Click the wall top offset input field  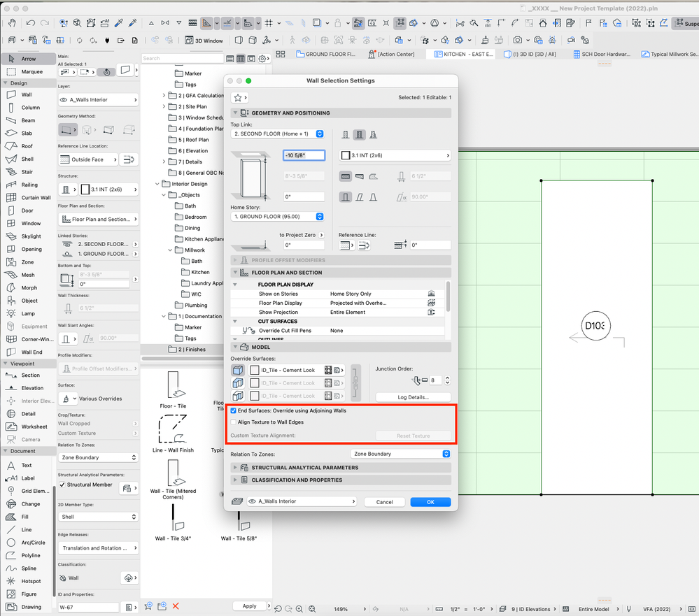[304, 155]
